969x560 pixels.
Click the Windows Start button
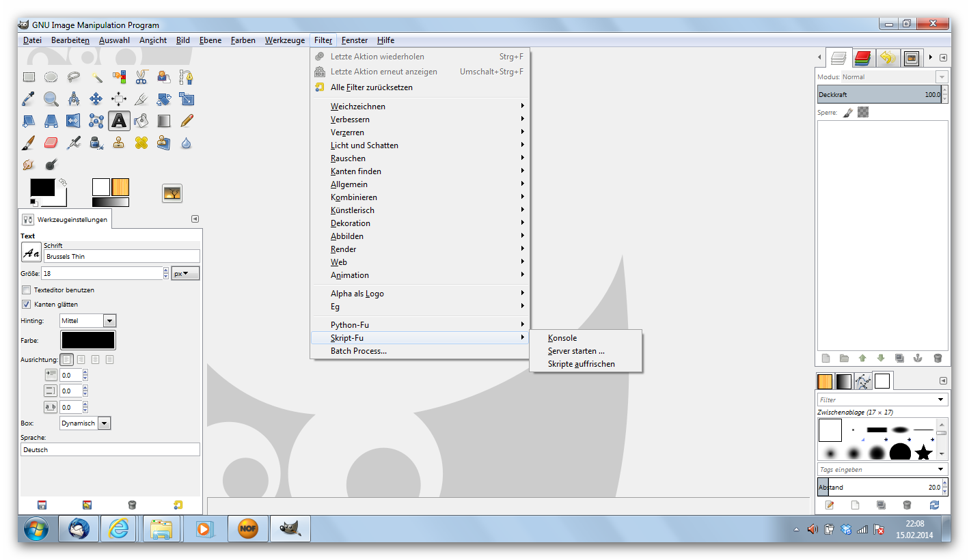(x=36, y=529)
